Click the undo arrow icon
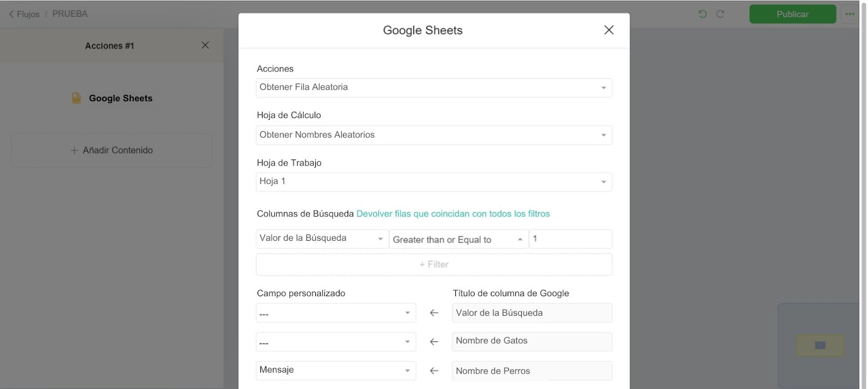Viewport: 868px width, 389px height. tap(703, 14)
